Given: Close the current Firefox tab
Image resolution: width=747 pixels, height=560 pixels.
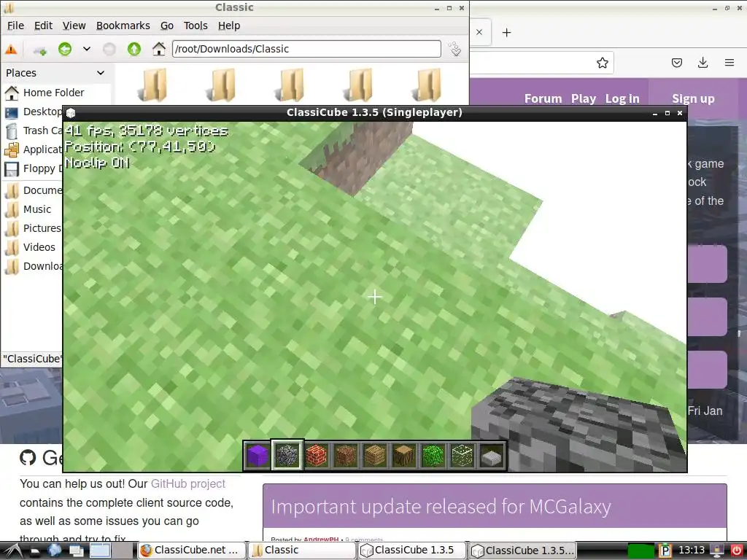Looking at the screenshot, I should tap(479, 32).
